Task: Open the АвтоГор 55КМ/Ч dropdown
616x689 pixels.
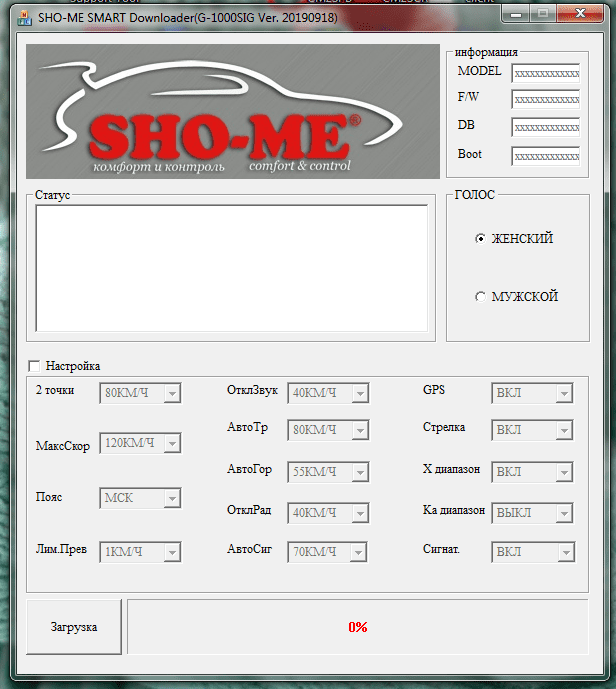Action: [x=328, y=472]
